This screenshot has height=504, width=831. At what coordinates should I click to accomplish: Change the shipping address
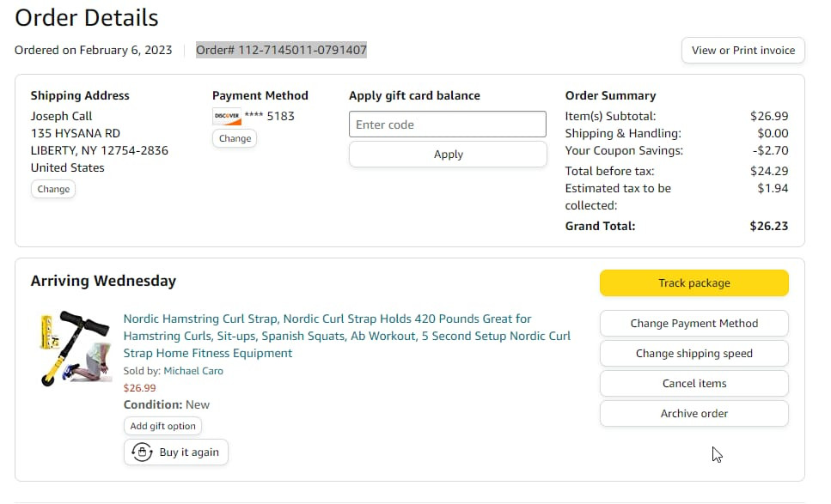point(53,189)
